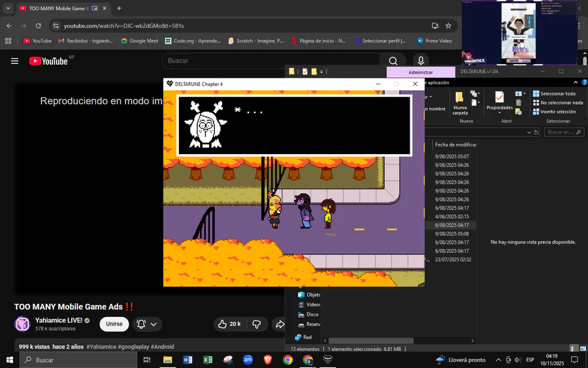Go back in Chrome history
This screenshot has width=588, height=368.
(x=9, y=26)
